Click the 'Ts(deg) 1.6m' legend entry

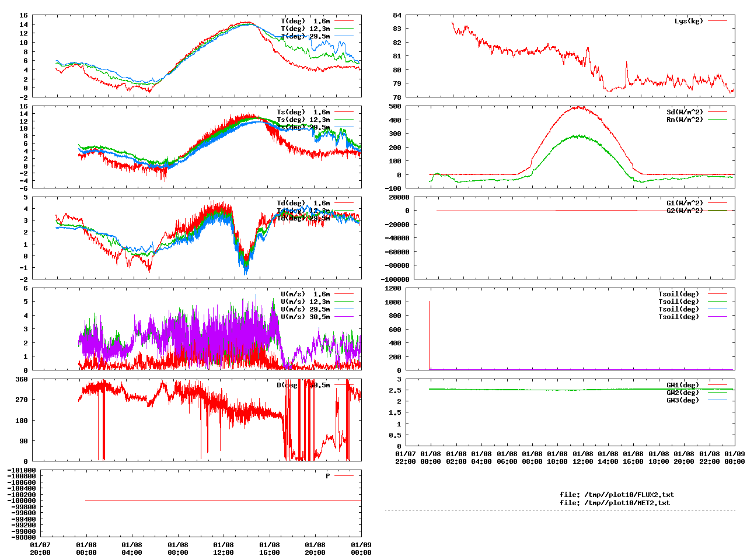click(303, 112)
